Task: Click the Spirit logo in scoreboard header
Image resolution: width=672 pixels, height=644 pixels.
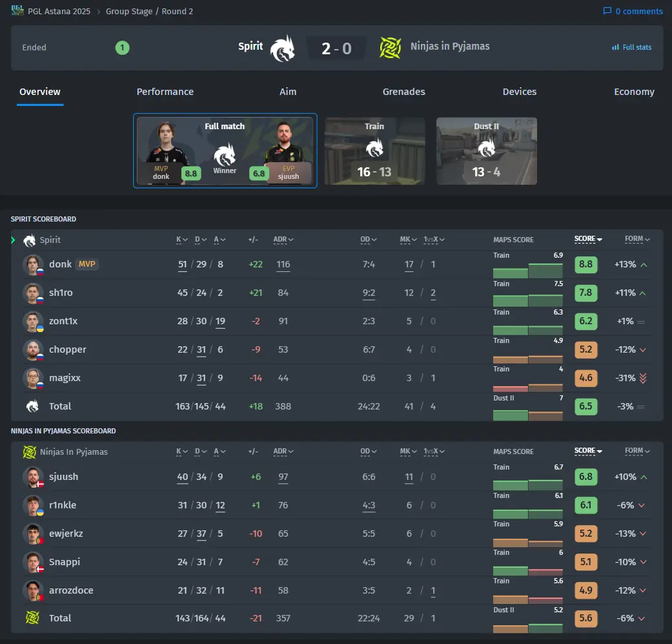Action: (x=29, y=240)
